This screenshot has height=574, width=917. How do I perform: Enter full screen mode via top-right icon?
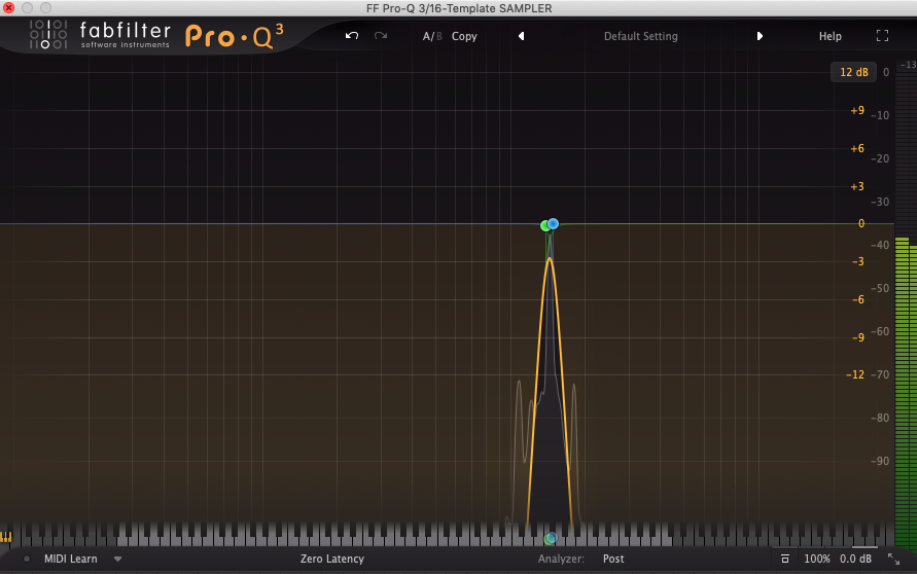click(882, 36)
